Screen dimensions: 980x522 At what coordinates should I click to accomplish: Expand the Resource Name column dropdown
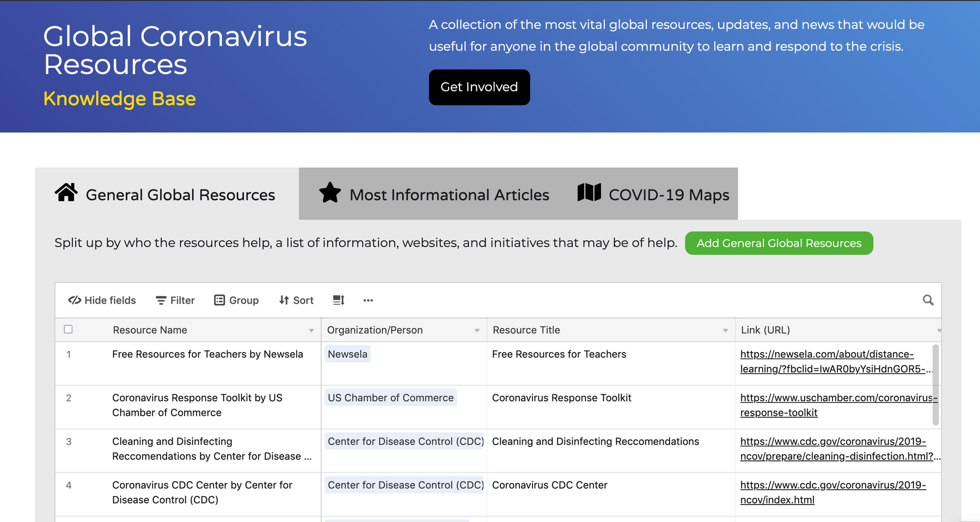[311, 331]
